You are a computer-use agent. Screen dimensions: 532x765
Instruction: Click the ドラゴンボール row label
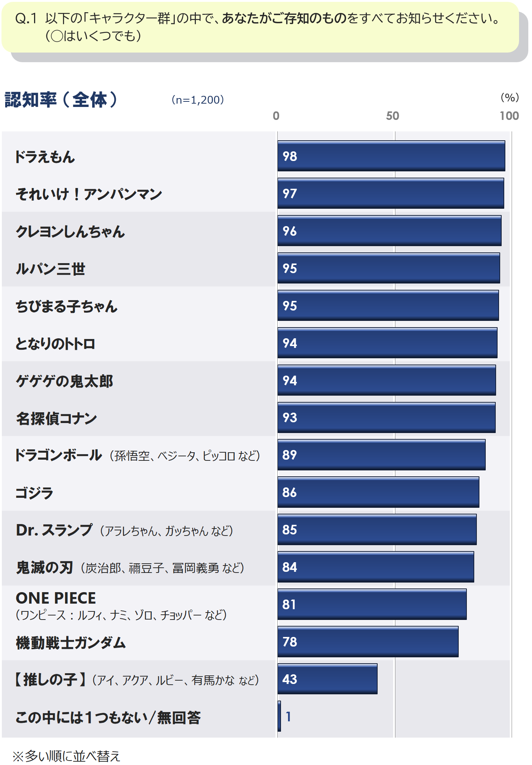[x=138, y=455]
